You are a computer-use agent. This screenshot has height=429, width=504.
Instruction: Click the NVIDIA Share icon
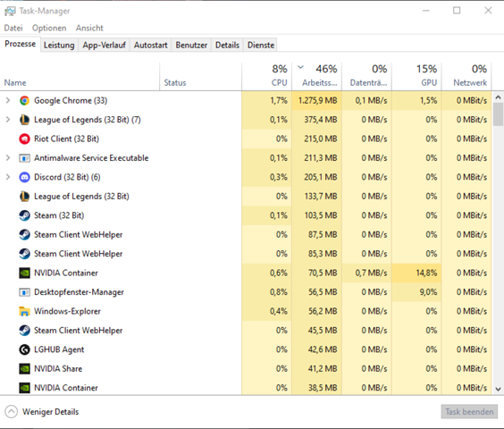click(x=24, y=368)
